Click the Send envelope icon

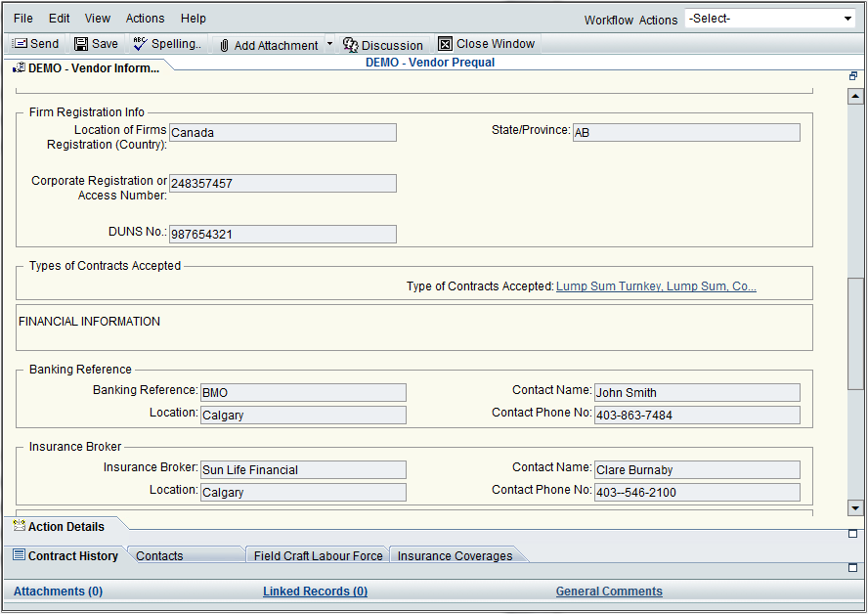point(20,44)
